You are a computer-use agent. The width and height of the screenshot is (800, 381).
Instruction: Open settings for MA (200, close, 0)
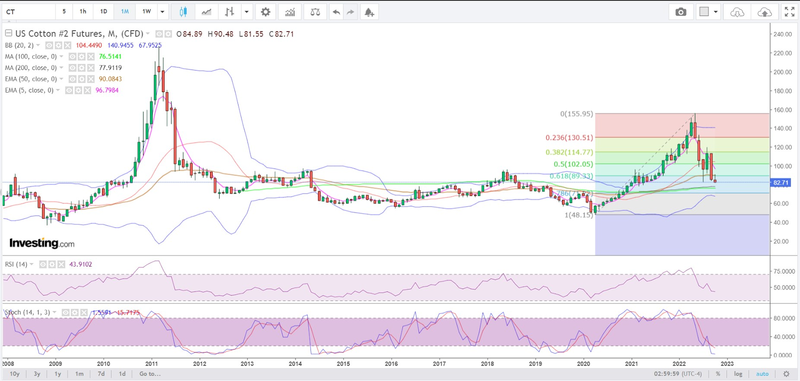(82, 68)
